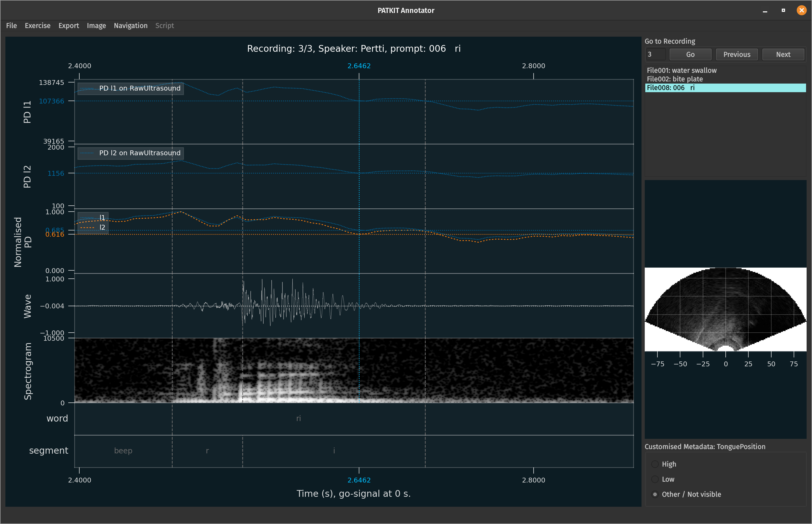Click the 'ri' word tier label
The image size is (812, 524).
[x=298, y=418]
